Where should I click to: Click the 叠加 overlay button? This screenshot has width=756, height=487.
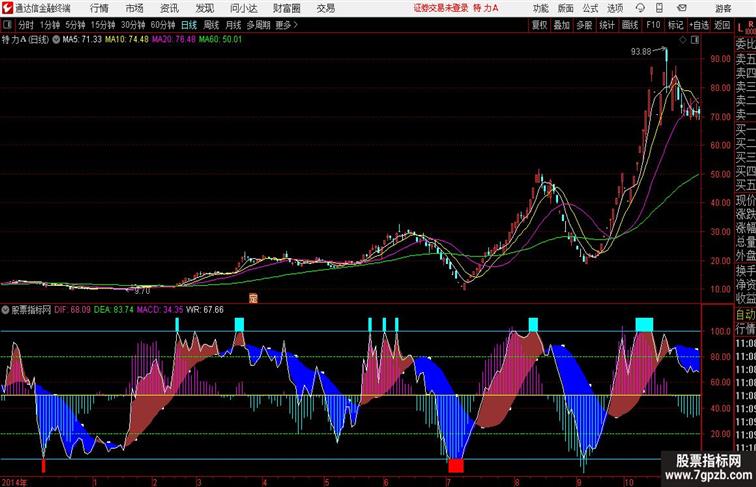562,25
